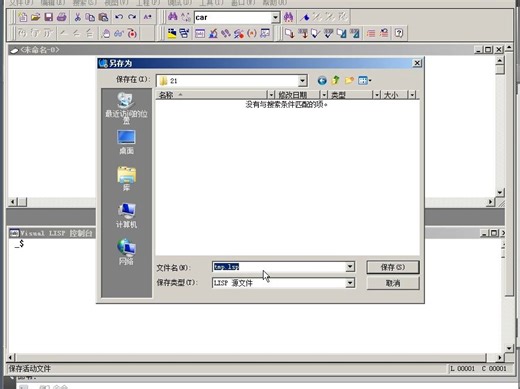Open the 名称 column filter arrow

(x=271, y=95)
